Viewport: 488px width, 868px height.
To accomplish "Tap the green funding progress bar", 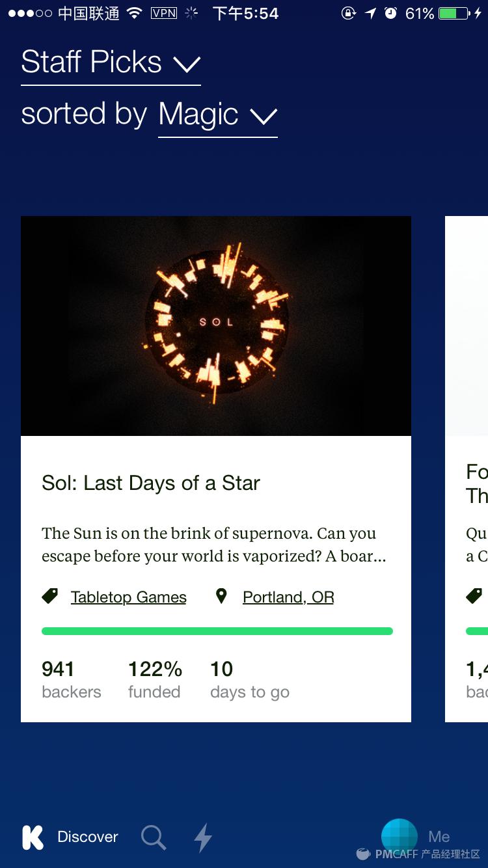I will 217,631.
